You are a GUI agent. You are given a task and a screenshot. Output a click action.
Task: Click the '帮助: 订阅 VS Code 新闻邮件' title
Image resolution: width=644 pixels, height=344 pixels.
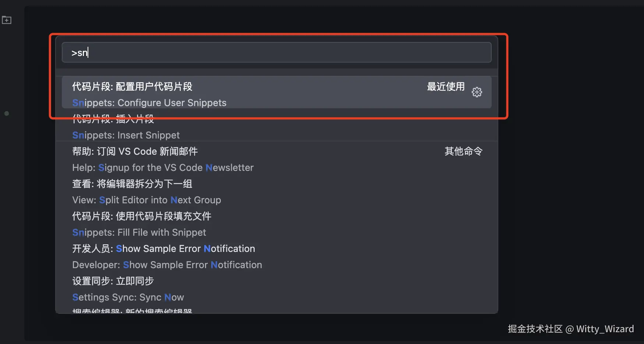(x=135, y=151)
